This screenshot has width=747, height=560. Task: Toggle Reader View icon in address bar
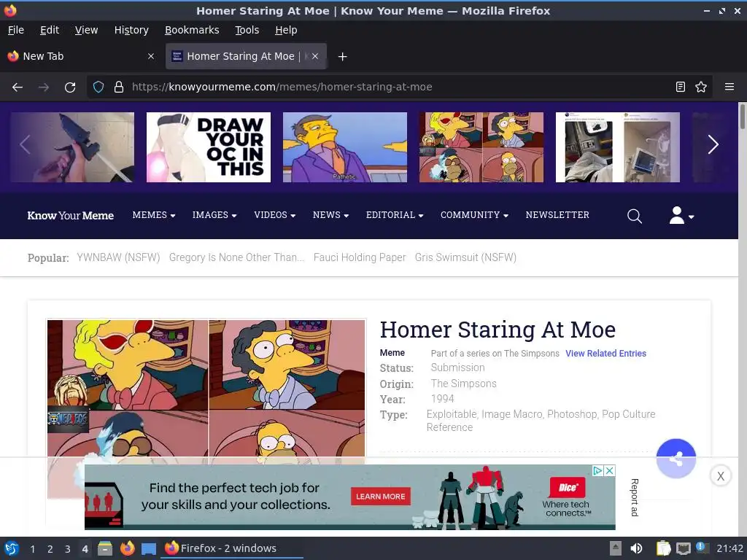tap(681, 87)
